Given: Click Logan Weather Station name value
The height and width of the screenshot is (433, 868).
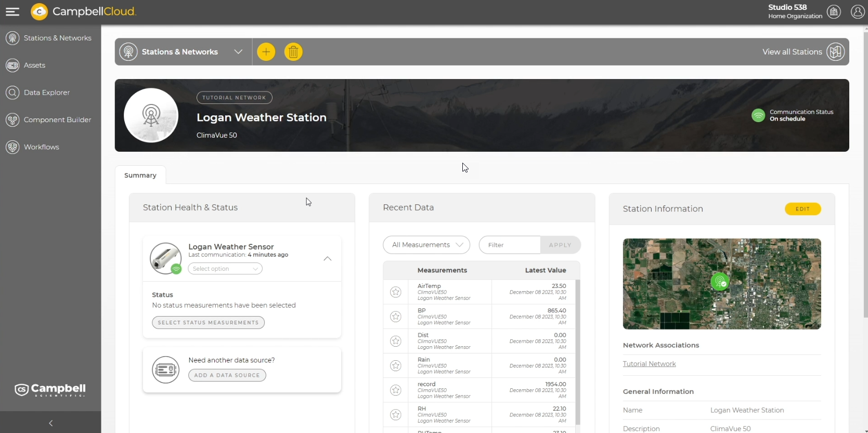Looking at the screenshot, I should tap(747, 410).
